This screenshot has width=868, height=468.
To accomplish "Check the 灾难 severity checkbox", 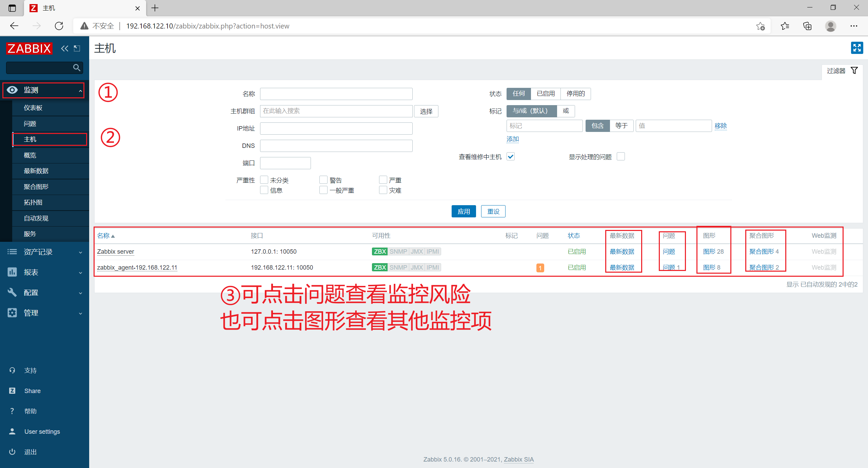I will (x=383, y=190).
